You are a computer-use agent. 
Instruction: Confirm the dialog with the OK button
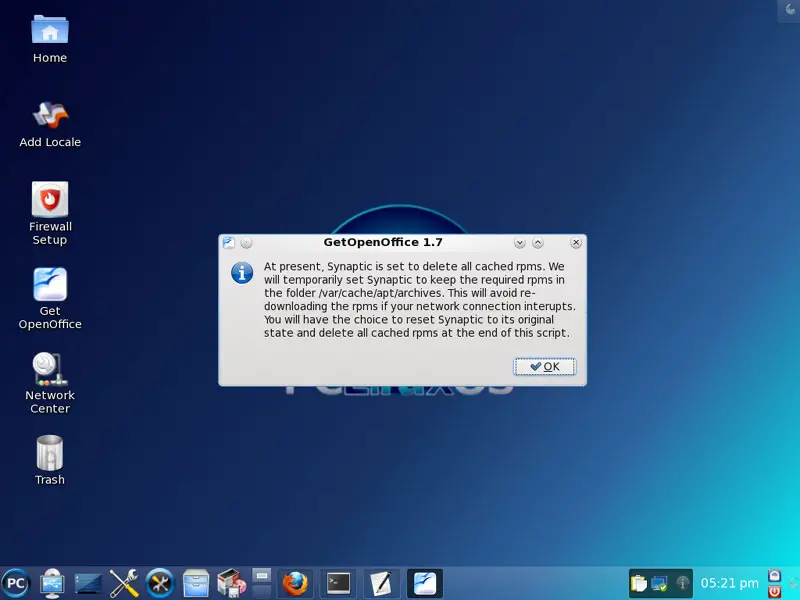point(545,366)
